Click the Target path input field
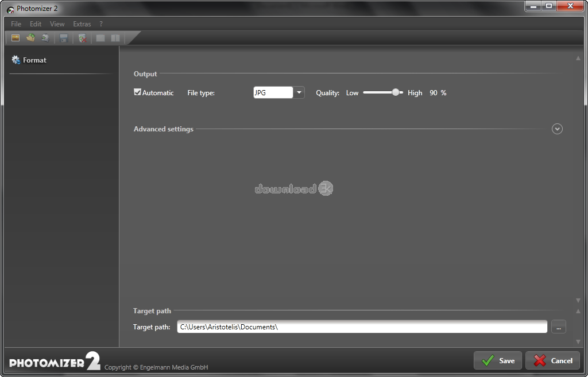The height and width of the screenshot is (377, 588). pyautogui.click(x=362, y=327)
